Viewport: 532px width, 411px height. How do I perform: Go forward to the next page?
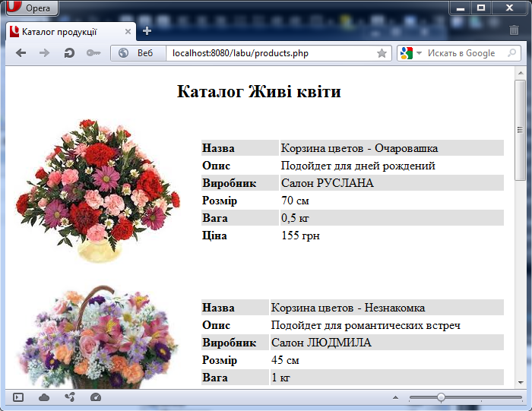click(44, 53)
